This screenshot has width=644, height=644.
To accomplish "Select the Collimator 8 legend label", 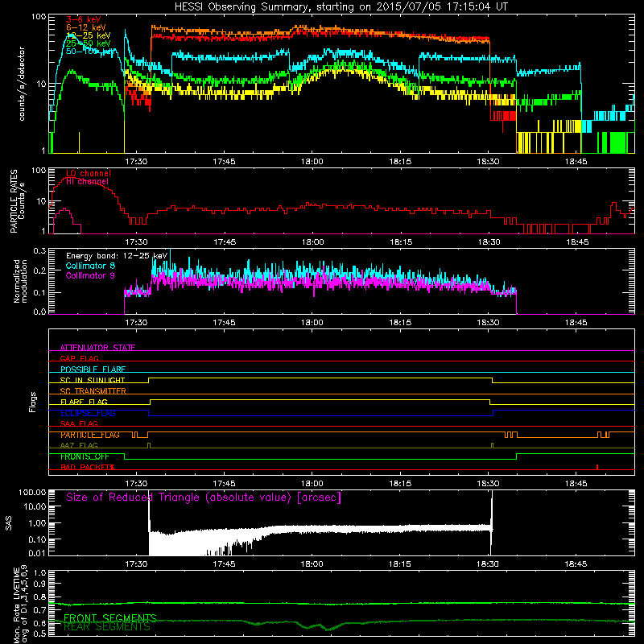I will click(x=90, y=266).
